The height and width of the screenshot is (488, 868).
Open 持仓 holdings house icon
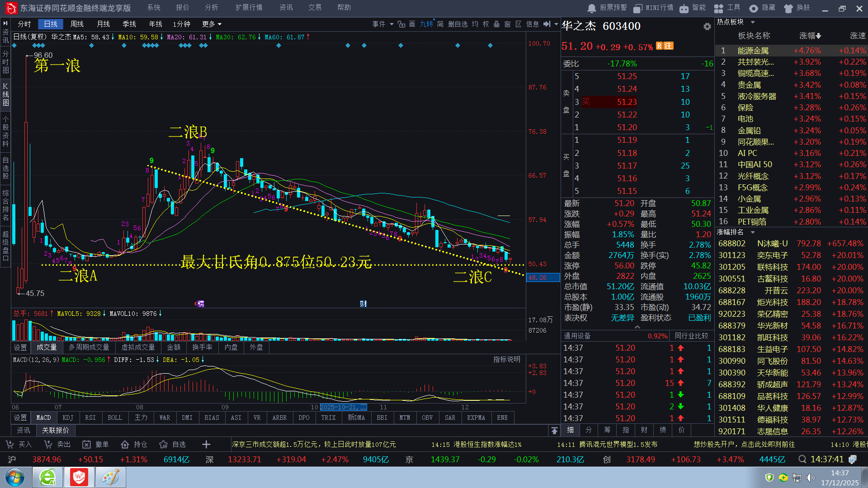[125, 445]
